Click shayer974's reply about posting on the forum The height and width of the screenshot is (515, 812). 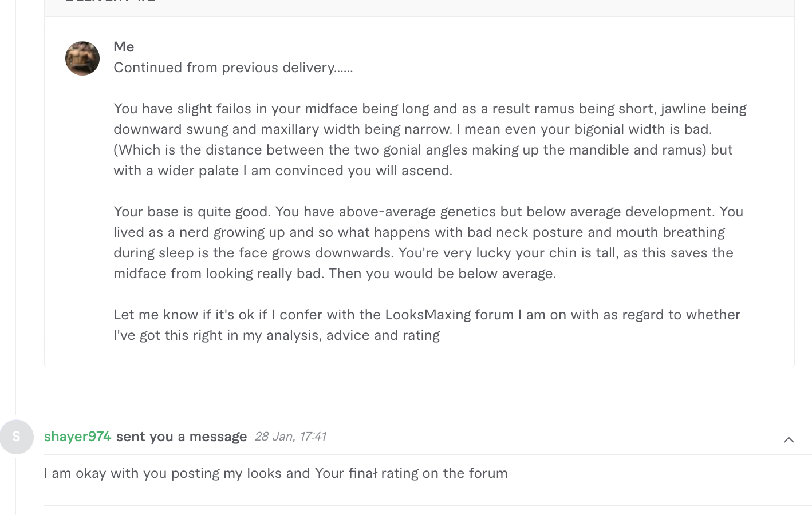(x=276, y=473)
